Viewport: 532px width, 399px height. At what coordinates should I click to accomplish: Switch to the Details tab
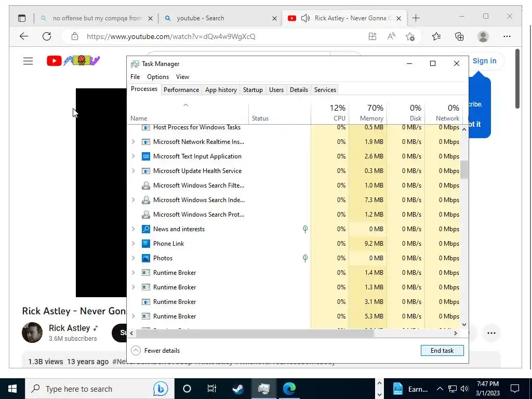coord(299,89)
